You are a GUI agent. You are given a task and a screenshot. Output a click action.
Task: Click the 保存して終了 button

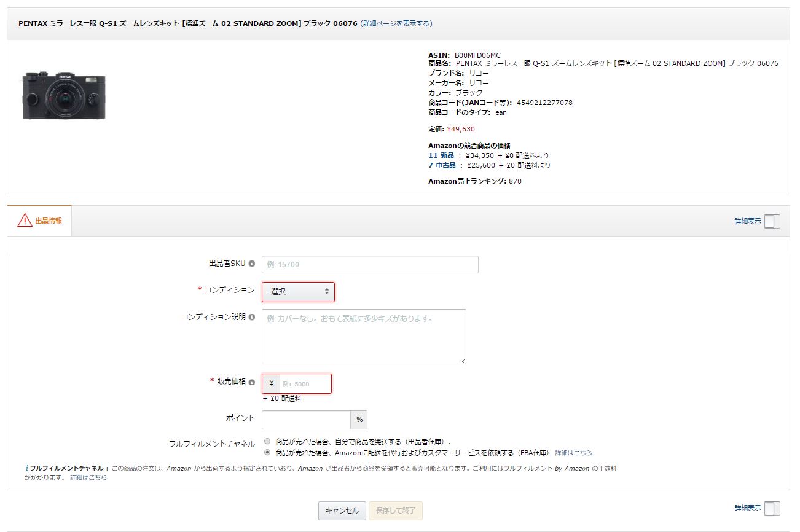click(396, 510)
